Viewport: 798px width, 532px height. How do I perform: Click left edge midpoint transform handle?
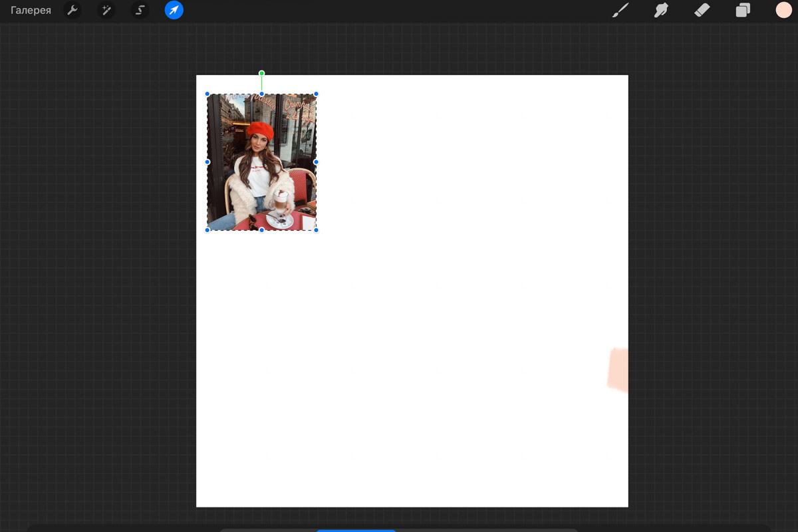pos(207,162)
